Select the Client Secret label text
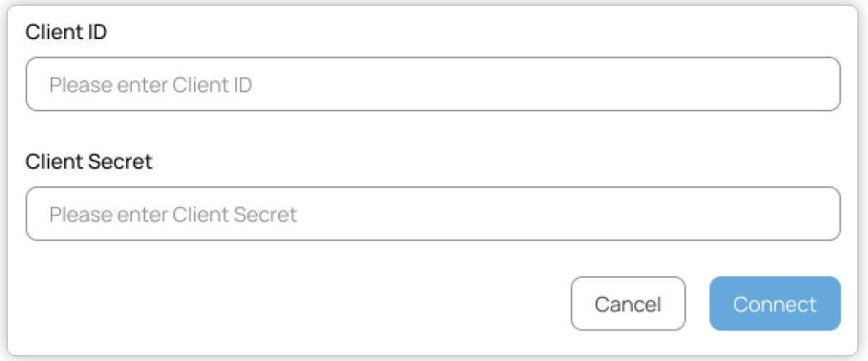Viewport: 868px width, 361px height. pyautogui.click(x=89, y=162)
